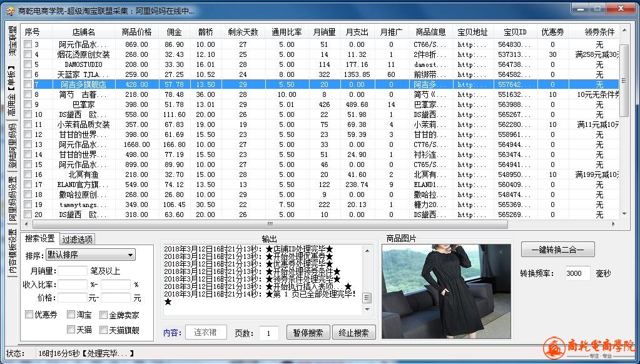Focus the 价格 maximum input field
Screen dimensions: 640x364
tap(116, 298)
